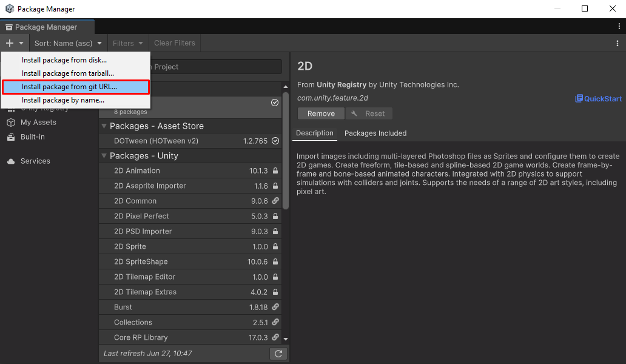This screenshot has height=364, width=626.
Task: Open the QuickStart link
Action: (599, 99)
